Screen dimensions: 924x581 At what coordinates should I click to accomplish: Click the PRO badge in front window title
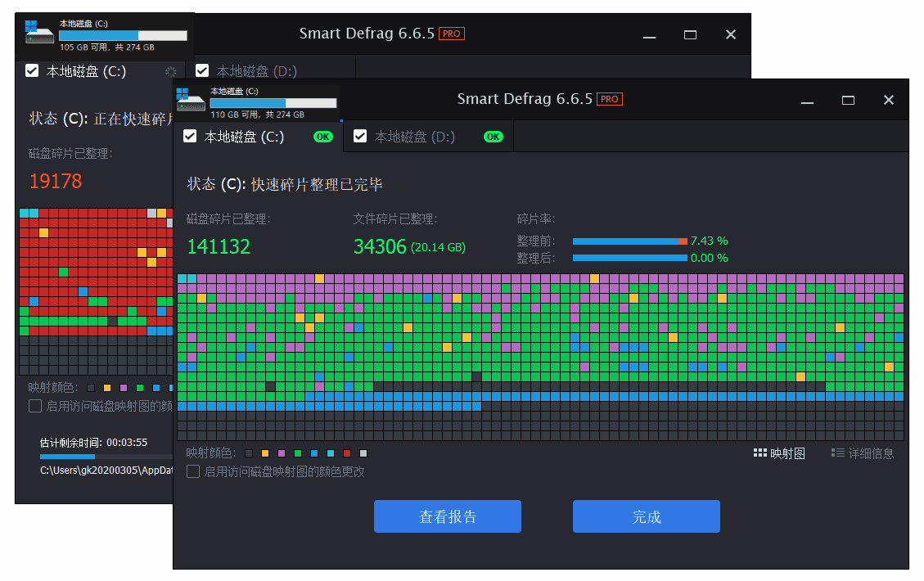[610, 99]
